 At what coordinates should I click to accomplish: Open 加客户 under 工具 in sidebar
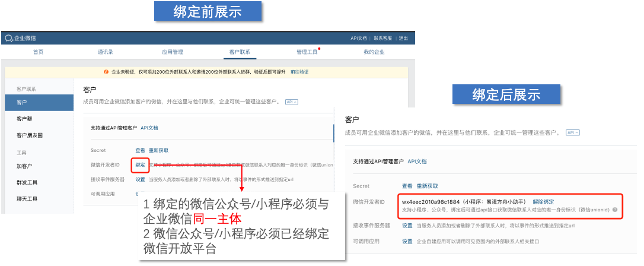coord(25,166)
